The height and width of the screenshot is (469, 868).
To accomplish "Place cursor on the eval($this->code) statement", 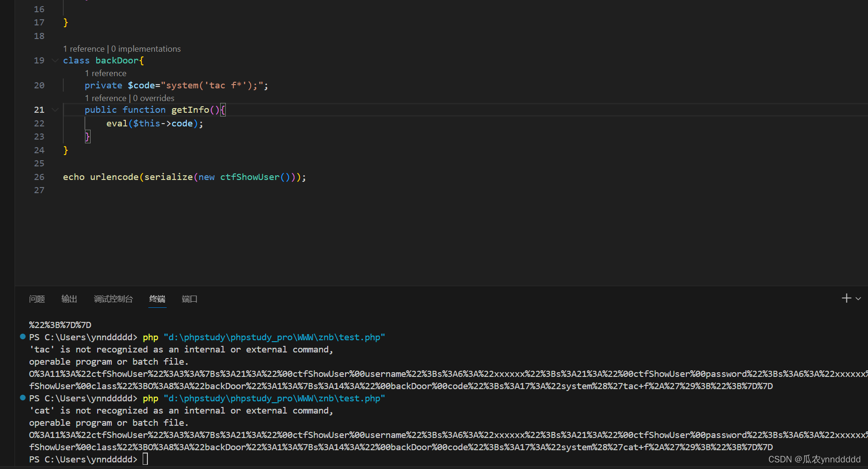I will click(x=155, y=123).
